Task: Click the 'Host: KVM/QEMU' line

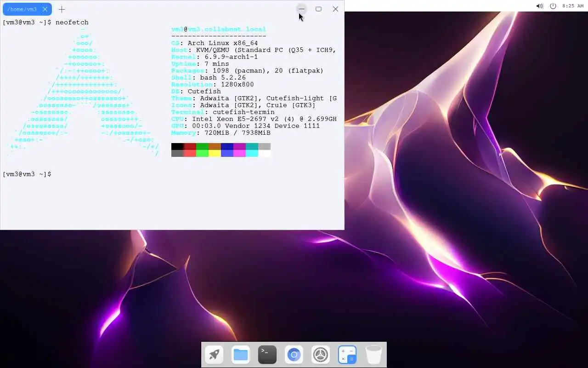Action: 254,50
